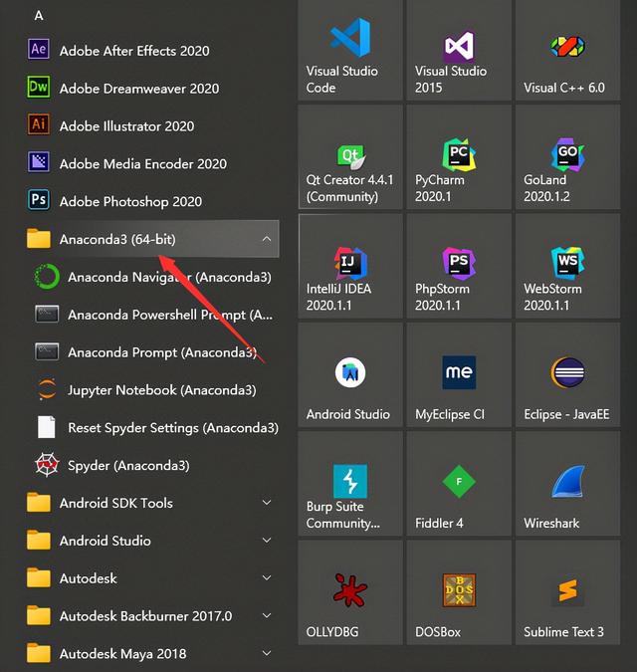Launch Sublime Text 3 tile
637x672 pixels.
pyautogui.click(x=567, y=592)
